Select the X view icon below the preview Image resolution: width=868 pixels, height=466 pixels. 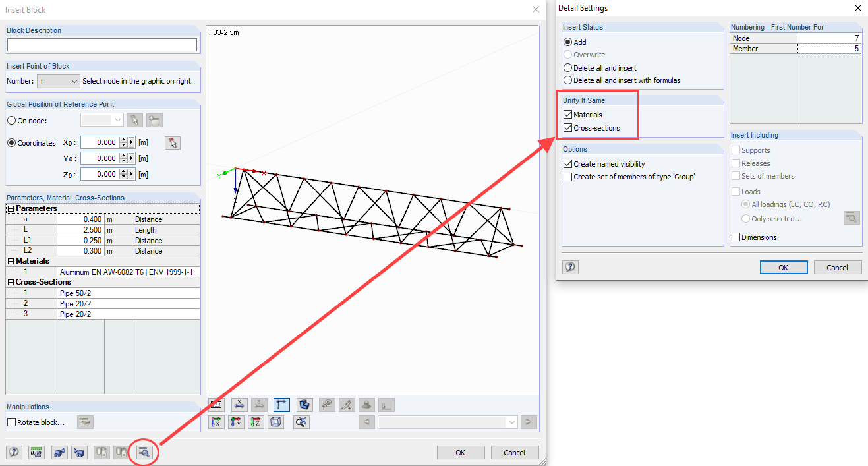pyautogui.click(x=216, y=422)
